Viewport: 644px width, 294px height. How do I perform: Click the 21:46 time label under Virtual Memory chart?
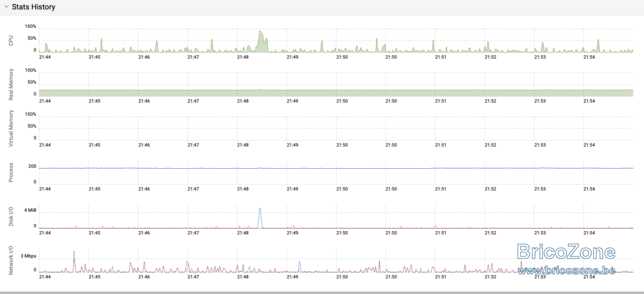(x=144, y=145)
